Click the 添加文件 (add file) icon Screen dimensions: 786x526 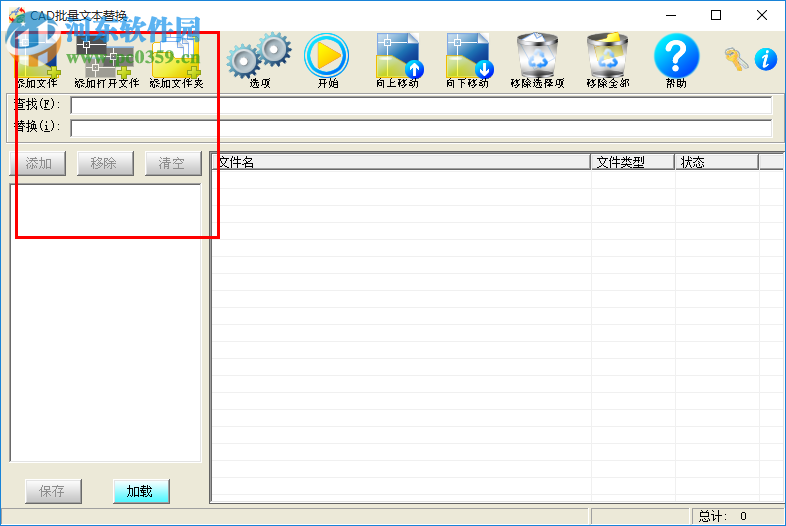tap(38, 60)
